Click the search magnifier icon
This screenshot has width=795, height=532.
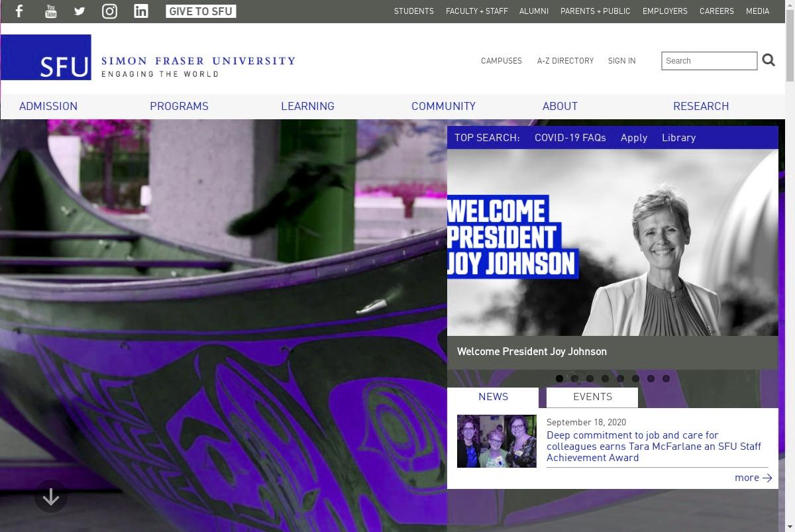tap(768, 60)
